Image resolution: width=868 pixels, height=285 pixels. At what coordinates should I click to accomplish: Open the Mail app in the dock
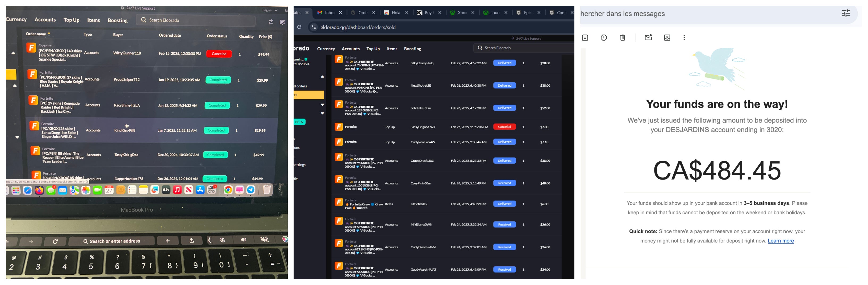[63, 190]
